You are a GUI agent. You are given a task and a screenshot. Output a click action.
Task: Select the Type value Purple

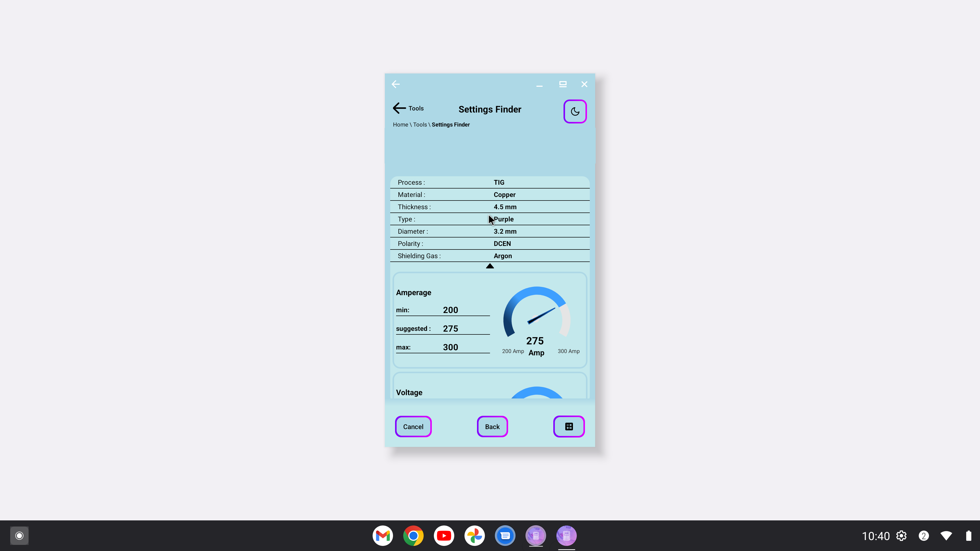click(504, 219)
